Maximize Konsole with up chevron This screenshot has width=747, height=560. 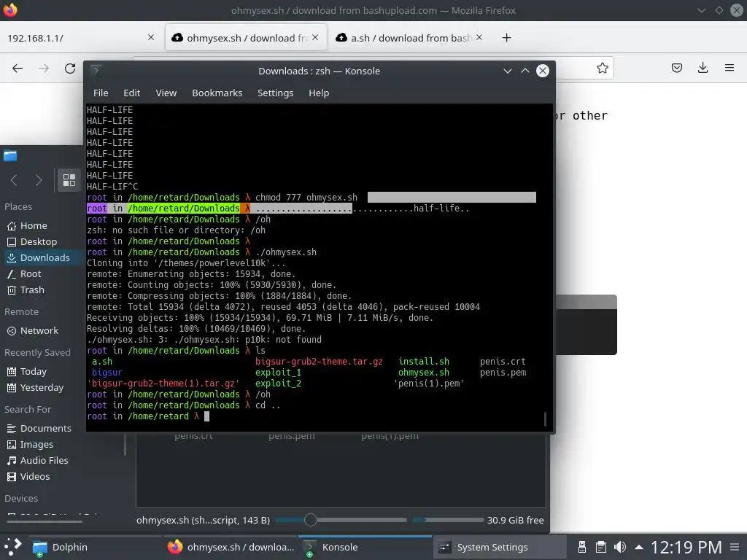[525, 71]
